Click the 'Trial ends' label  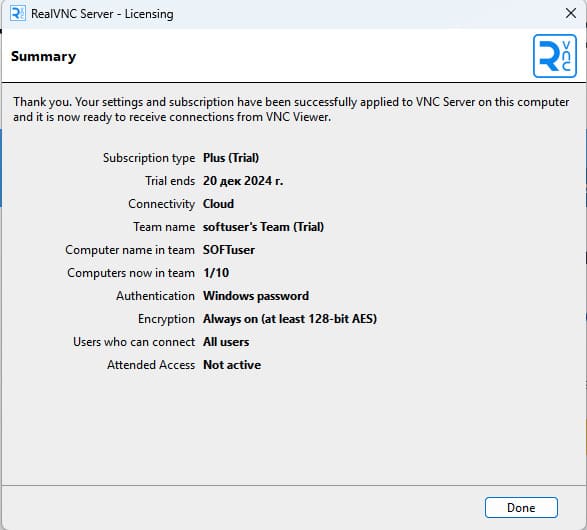[x=170, y=181]
